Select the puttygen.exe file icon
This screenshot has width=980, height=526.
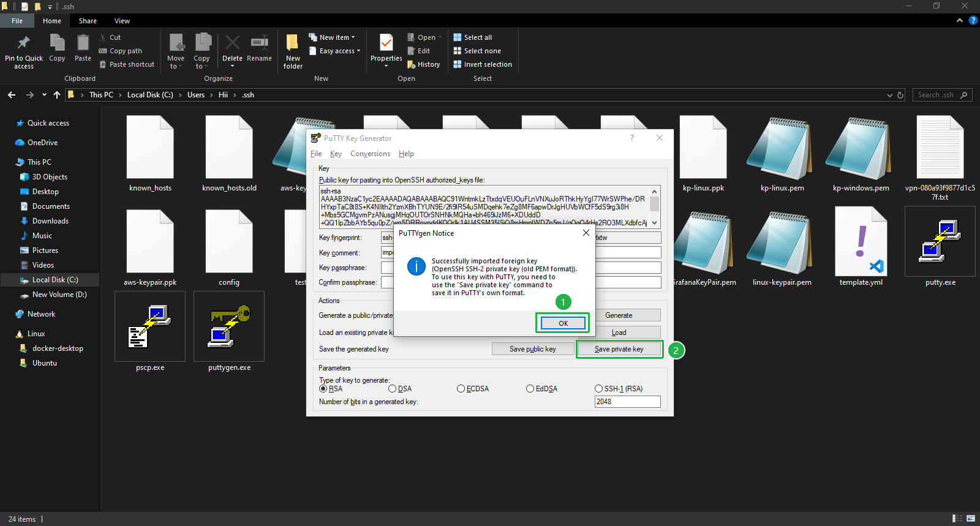[x=229, y=326]
